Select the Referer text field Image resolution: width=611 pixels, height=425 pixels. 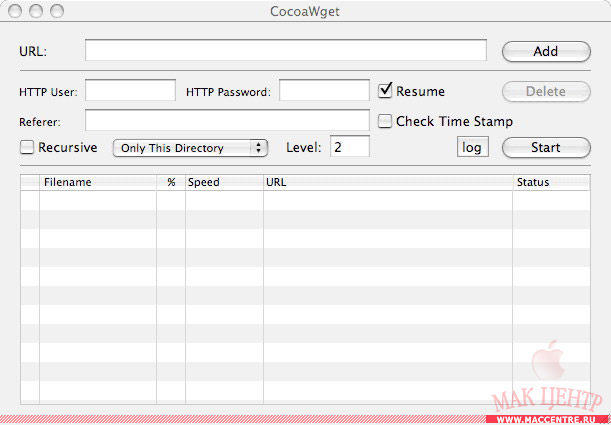(227, 120)
